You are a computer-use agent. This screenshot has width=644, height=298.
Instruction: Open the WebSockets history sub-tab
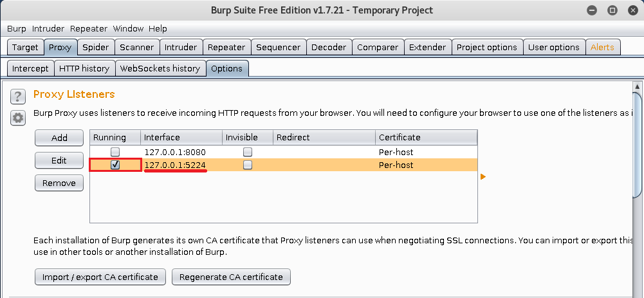click(x=160, y=69)
